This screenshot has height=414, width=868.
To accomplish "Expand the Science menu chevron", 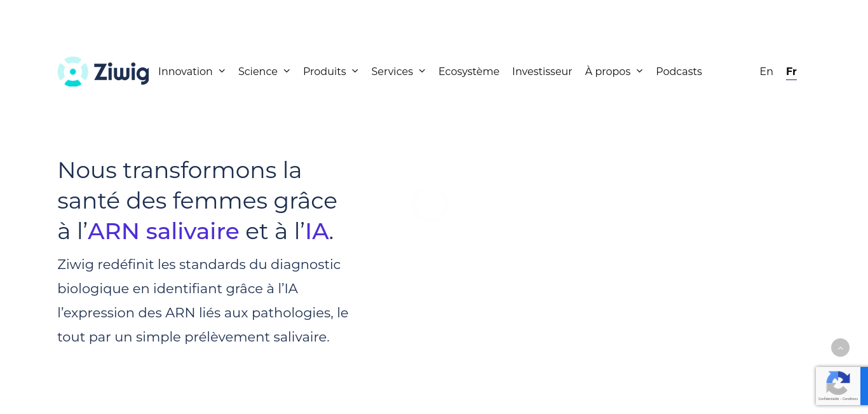I will (287, 71).
